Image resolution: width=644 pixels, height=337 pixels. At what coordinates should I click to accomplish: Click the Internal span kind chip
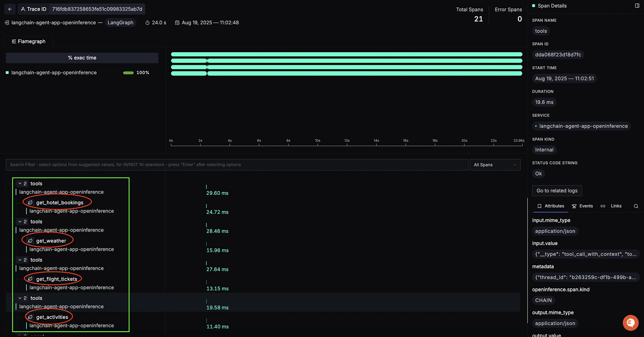click(544, 149)
